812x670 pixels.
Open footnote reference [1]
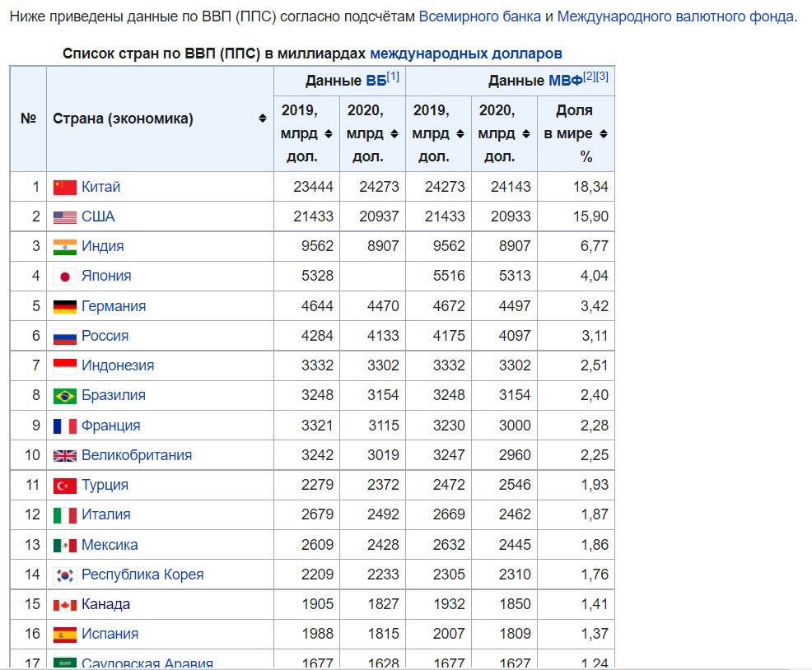tap(393, 77)
